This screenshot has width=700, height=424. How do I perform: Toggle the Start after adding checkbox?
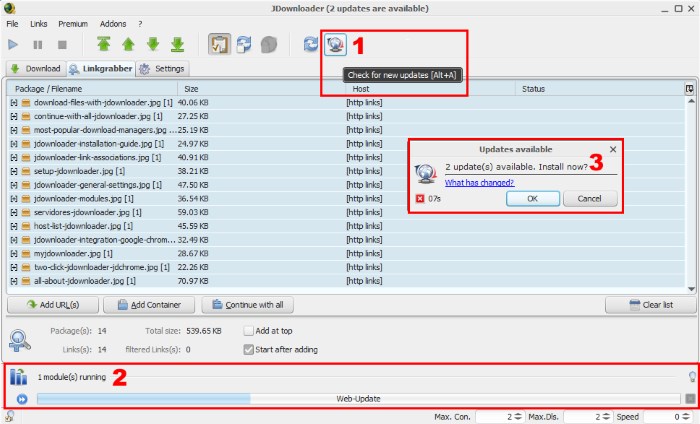(x=249, y=350)
